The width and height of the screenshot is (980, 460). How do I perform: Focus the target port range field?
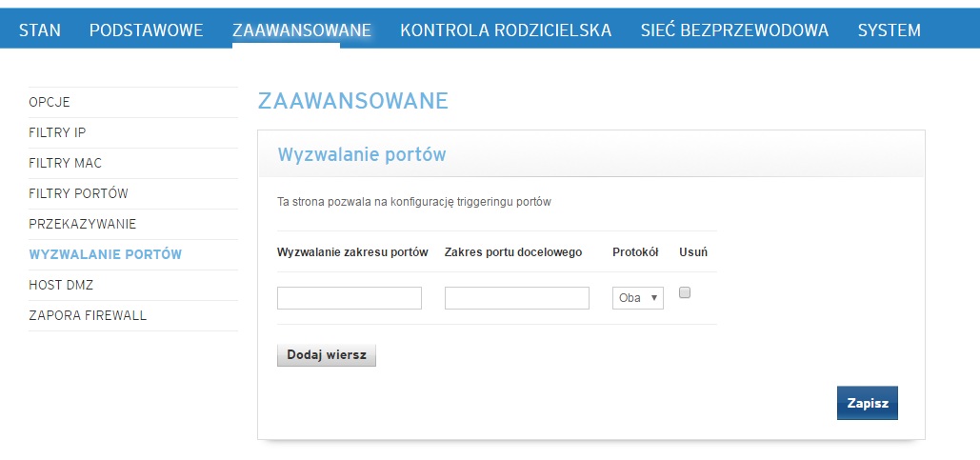click(x=517, y=298)
